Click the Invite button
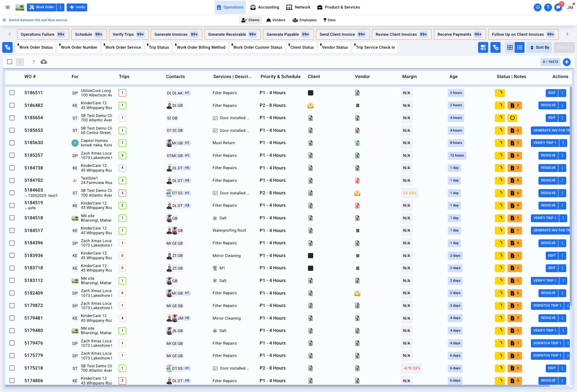This screenshot has height=392, width=577. (x=77, y=7)
